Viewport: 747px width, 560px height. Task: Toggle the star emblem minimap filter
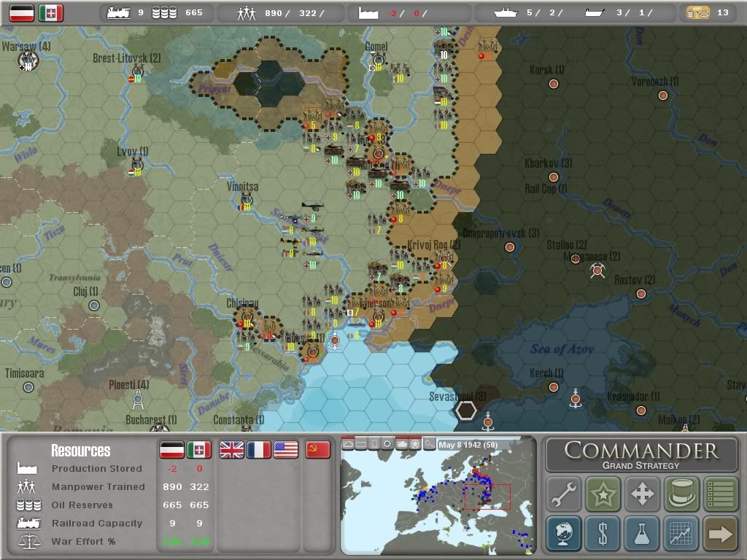point(415,444)
